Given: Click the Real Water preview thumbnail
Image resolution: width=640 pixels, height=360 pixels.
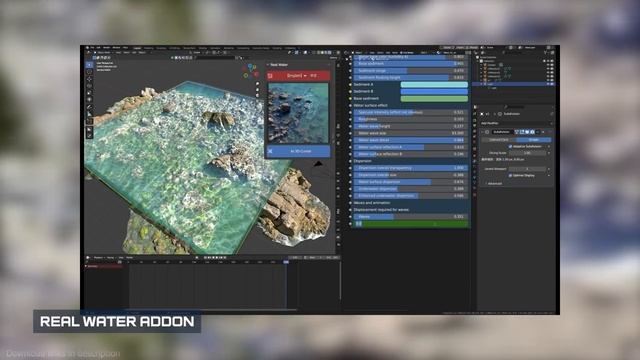Looking at the screenshot, I should [x=298, y=113].
